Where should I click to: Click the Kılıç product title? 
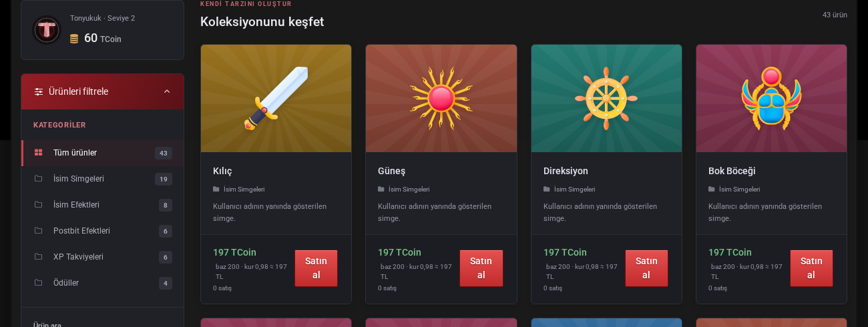(x=222, y=171)
